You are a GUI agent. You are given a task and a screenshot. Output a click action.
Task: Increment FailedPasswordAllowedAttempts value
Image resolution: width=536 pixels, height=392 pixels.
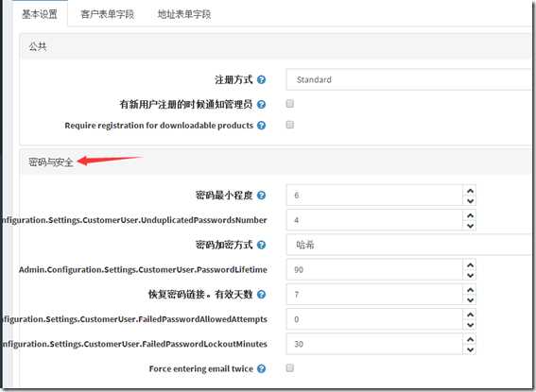point(470,315)
